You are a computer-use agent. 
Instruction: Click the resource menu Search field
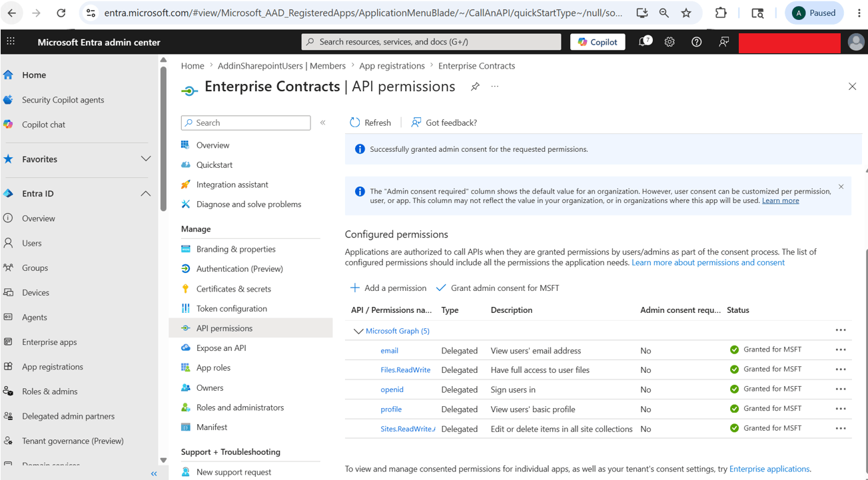coord(246,122)
